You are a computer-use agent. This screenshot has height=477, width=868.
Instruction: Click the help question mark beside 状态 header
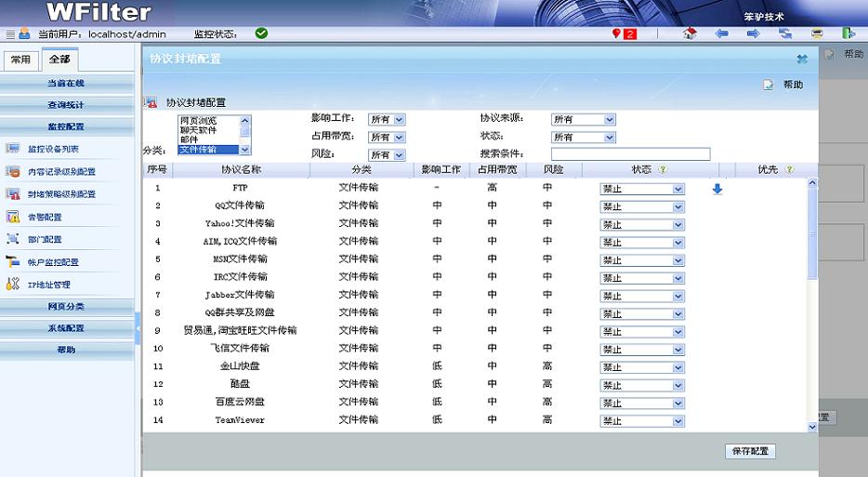click(663, 170)
